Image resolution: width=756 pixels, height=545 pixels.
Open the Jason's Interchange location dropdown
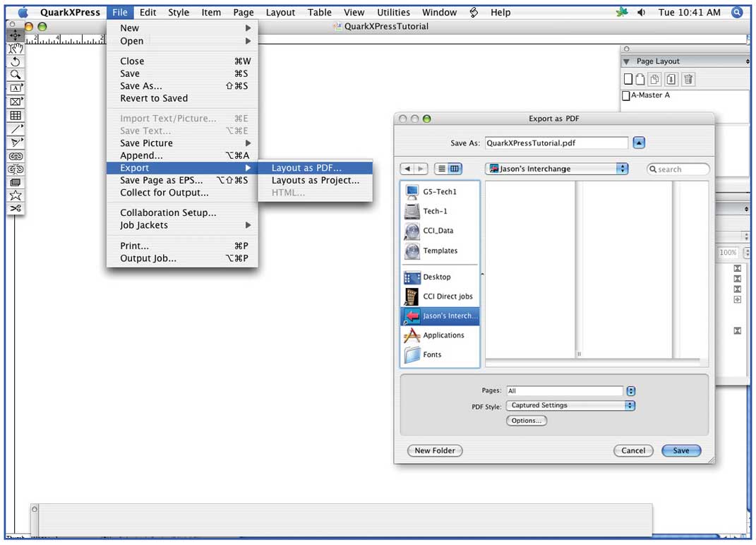pos(557,169)
